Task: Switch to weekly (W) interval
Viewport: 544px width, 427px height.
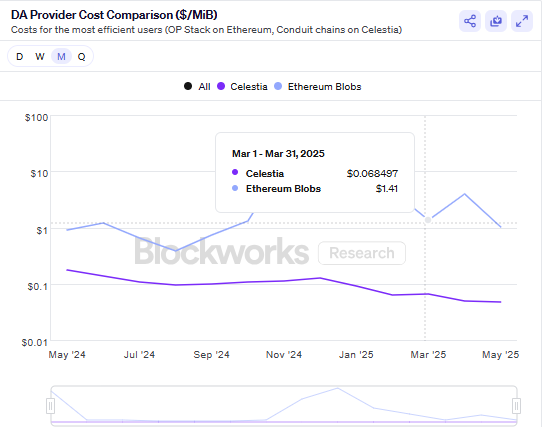Action: click(x=40, y=56)
